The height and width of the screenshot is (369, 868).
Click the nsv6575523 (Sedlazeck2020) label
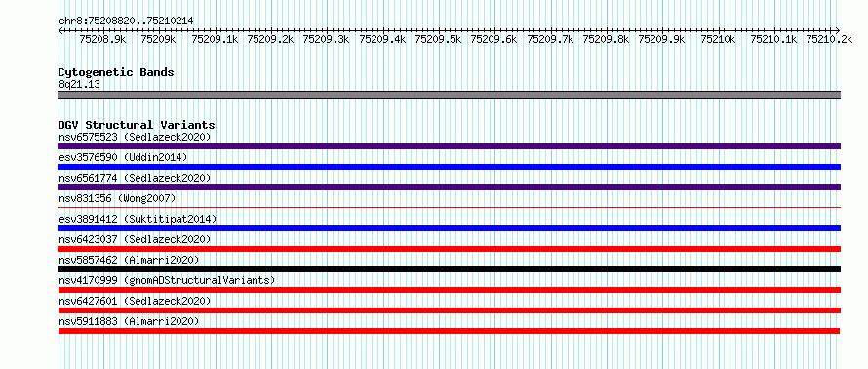click(x=135, y=137)
